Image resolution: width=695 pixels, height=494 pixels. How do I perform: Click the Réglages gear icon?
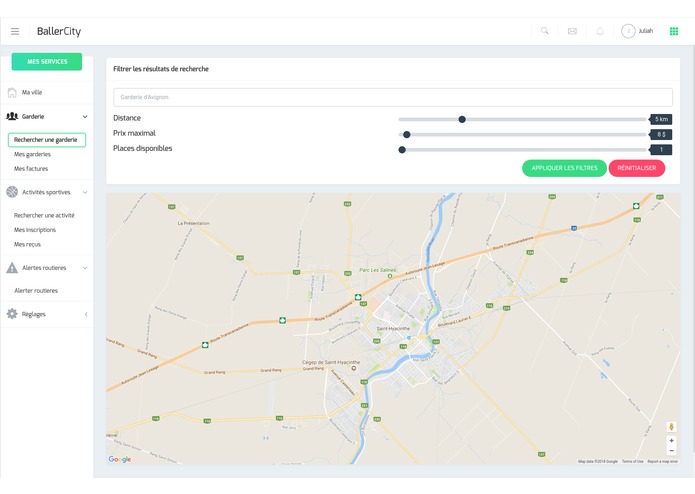12,314
